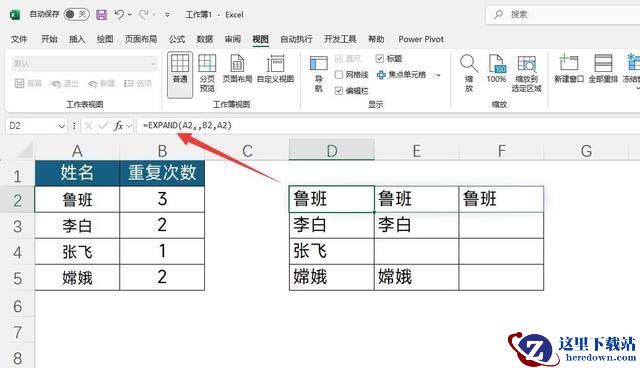The image size is (640, 368).
Task: Switch to the 帮助 ribbon tab
Action: click(376, 39)
